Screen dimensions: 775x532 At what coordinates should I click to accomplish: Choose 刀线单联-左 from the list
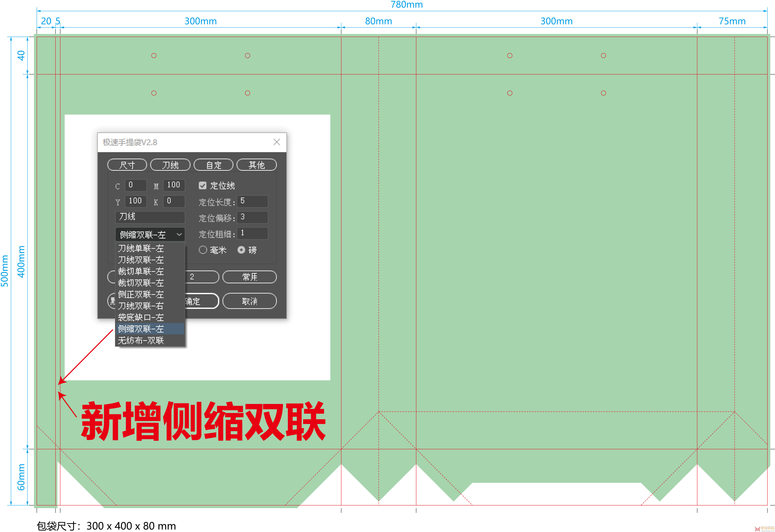coord(141,248)
